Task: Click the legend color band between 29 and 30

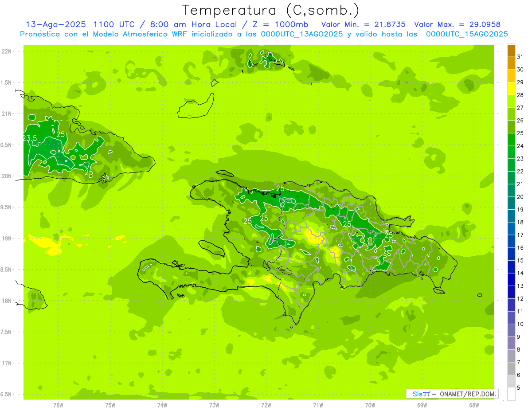Action: 511,76
